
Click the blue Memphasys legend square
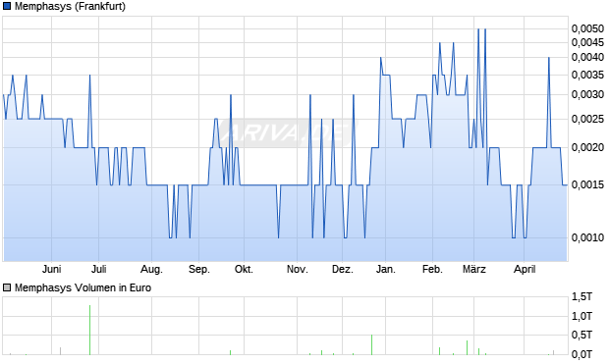pos(7,6)
